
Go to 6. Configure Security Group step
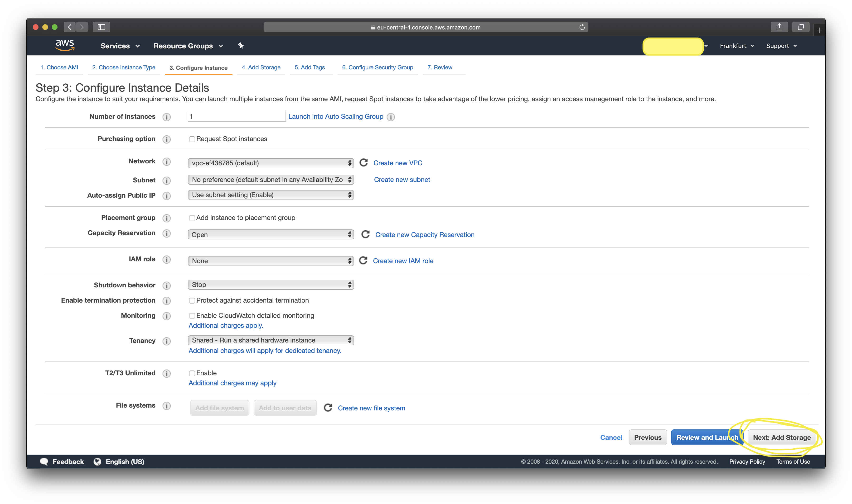(378, 67)
